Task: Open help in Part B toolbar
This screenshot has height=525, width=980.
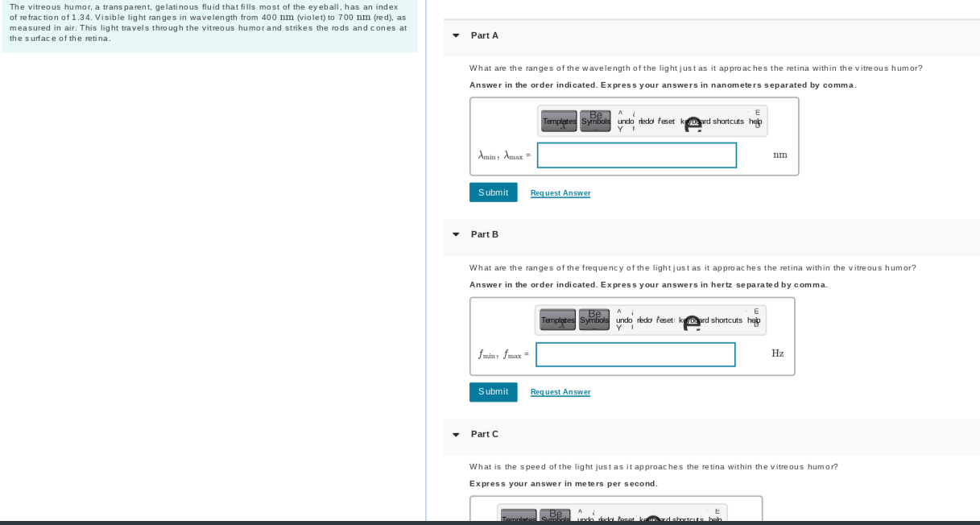Action: click(x=754, y=320)
